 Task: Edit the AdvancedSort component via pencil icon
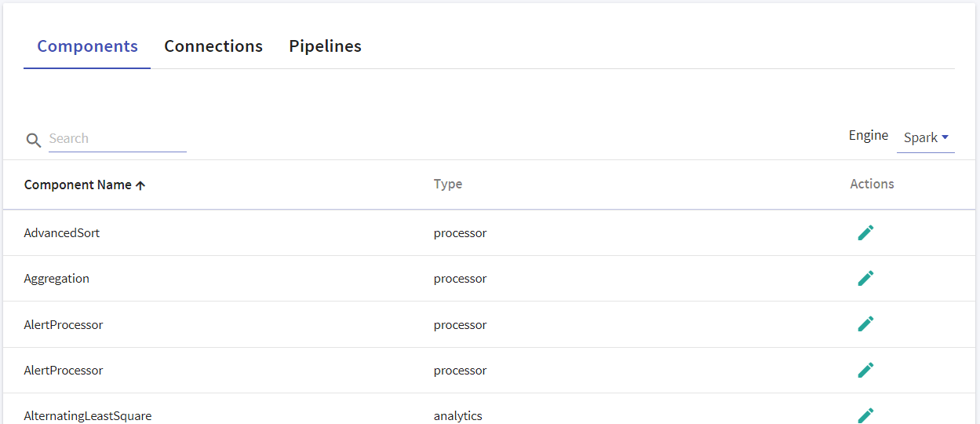[x=865, y=232]
